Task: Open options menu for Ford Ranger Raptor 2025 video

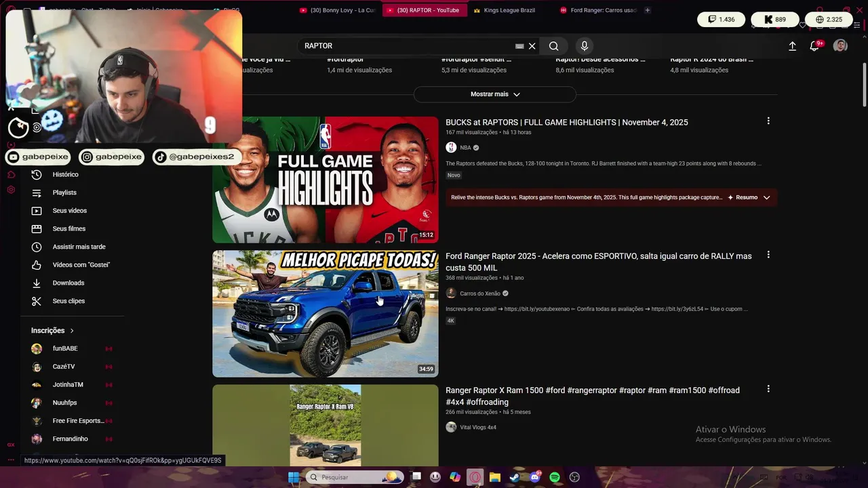Action: (768, 255)
